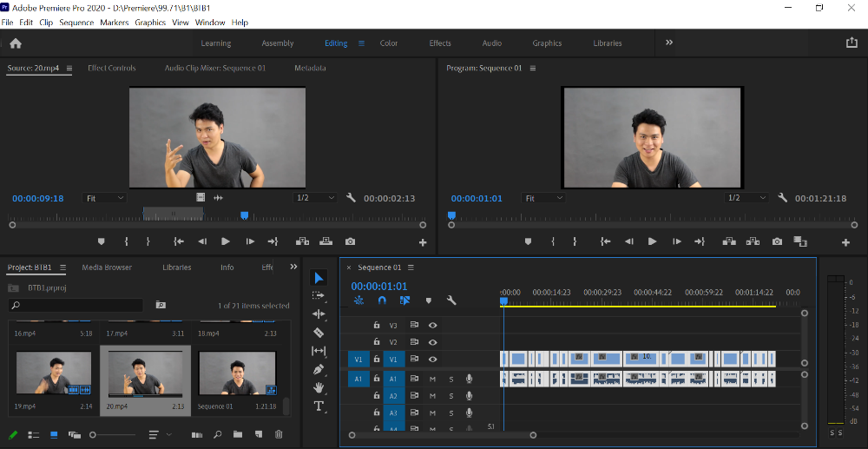Switch Project panel to icon view
The width and height of the screenshot is (868, 449).
point(54,434)
